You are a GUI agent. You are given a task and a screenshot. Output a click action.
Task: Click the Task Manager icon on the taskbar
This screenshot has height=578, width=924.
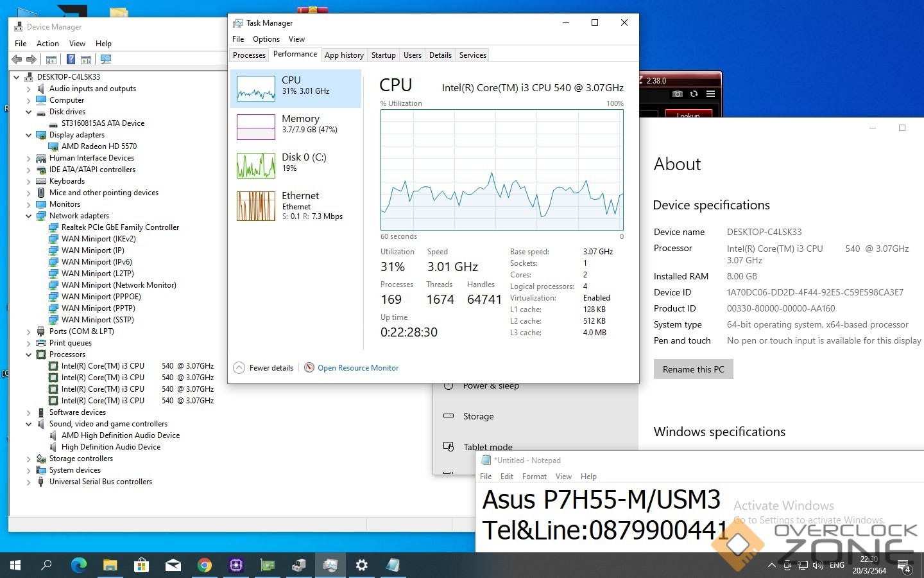[x=330, y=565]
